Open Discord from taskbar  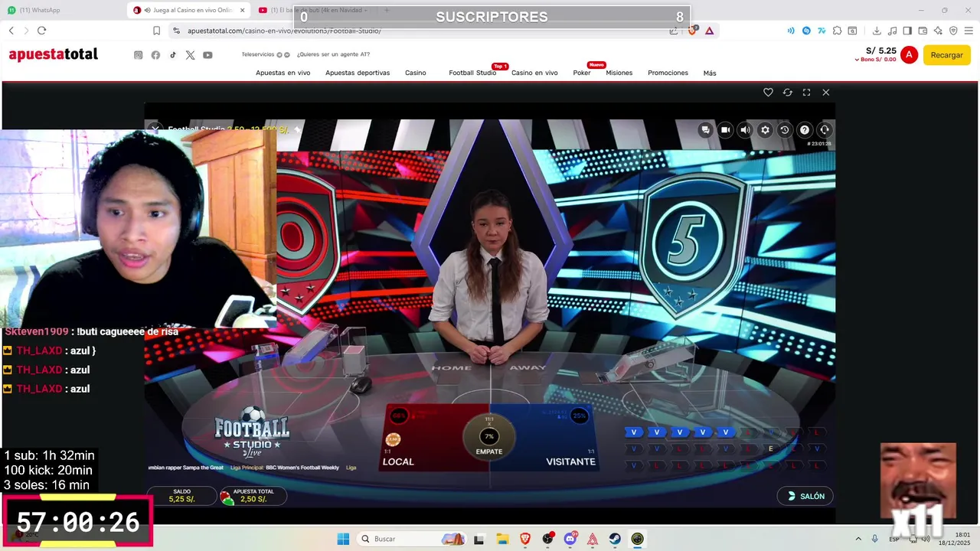tap(570, 539)
